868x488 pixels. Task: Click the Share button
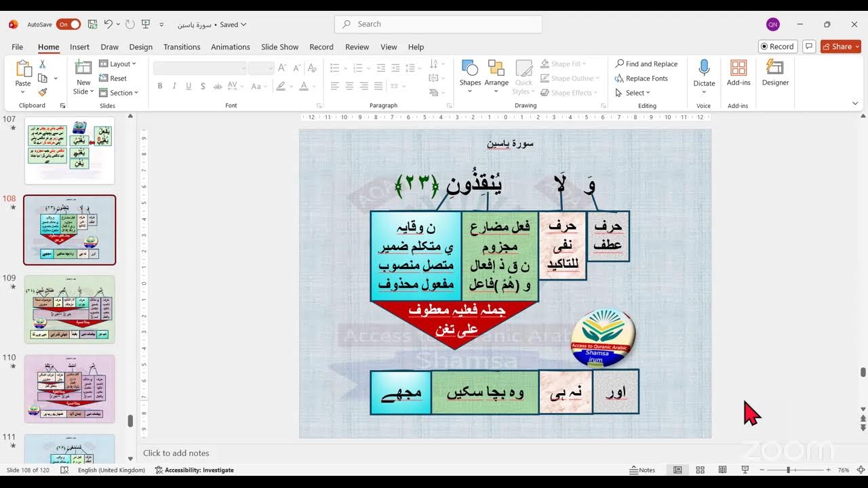click(x=841, y=47)
